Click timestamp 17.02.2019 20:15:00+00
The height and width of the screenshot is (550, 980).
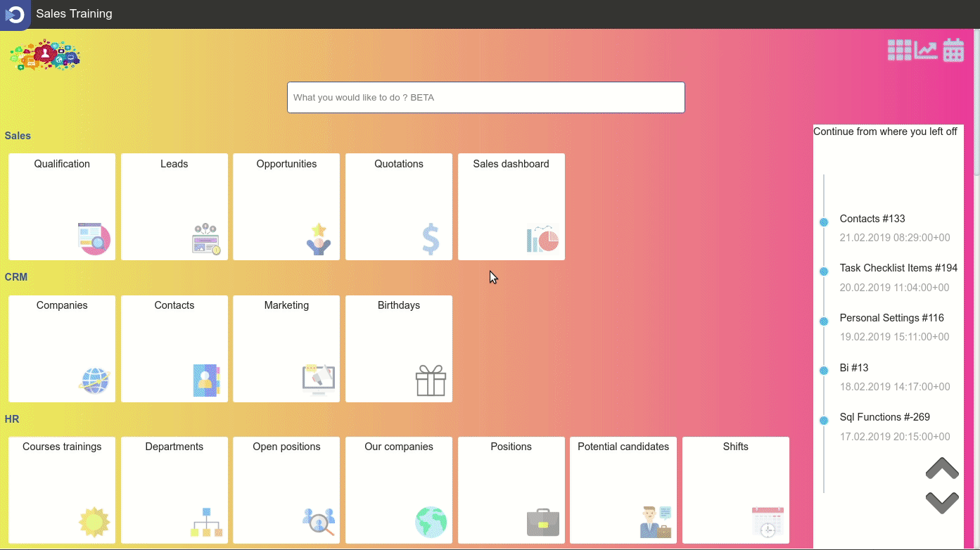click(x=895, y=437)
